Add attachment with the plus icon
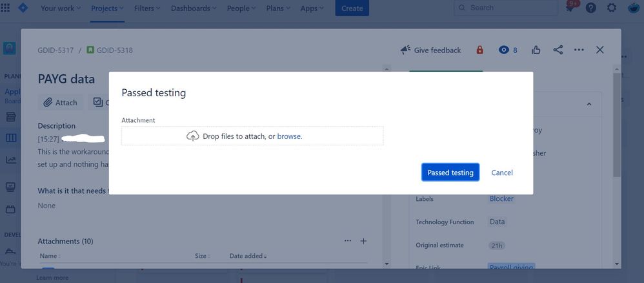Image resolution: width=644 pixels, height=283 pixels. (x=363, y=241)
